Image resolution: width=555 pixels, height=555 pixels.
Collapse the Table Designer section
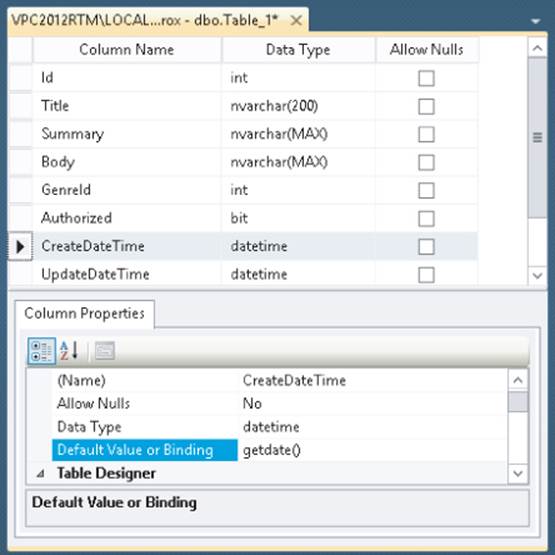(41, 474)
